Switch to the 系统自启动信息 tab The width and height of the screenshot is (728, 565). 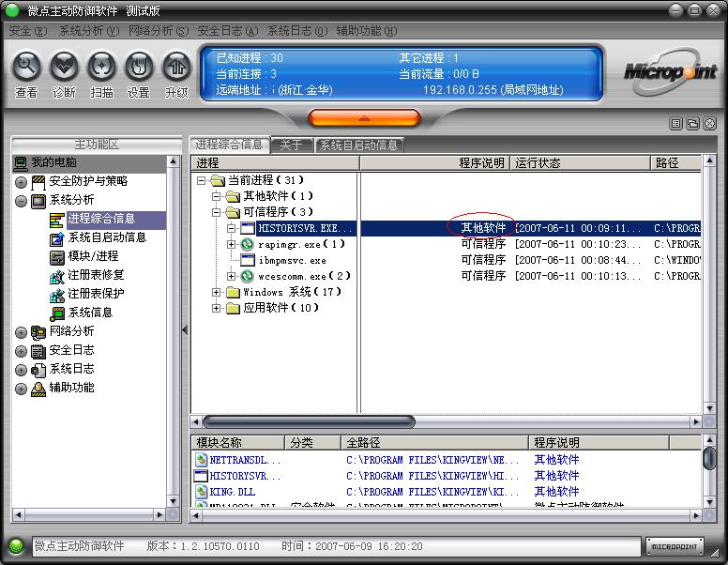click(x=358, y=145)
